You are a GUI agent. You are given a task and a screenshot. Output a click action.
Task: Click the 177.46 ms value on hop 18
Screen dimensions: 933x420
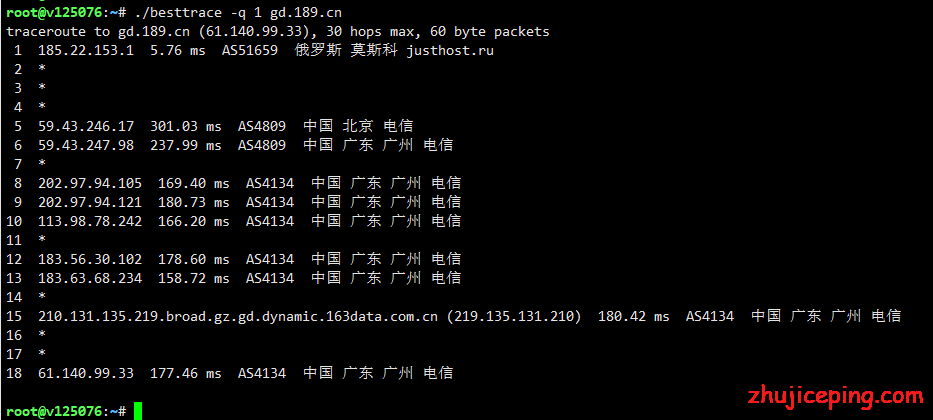pyautogui.click(x=186, y=373)
